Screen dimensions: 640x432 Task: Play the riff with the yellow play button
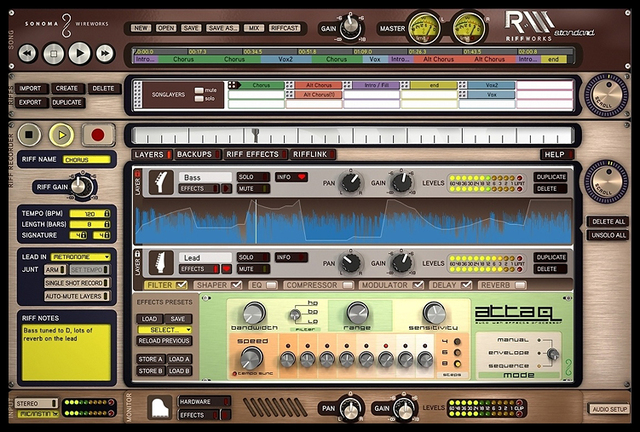coord(62,135)
